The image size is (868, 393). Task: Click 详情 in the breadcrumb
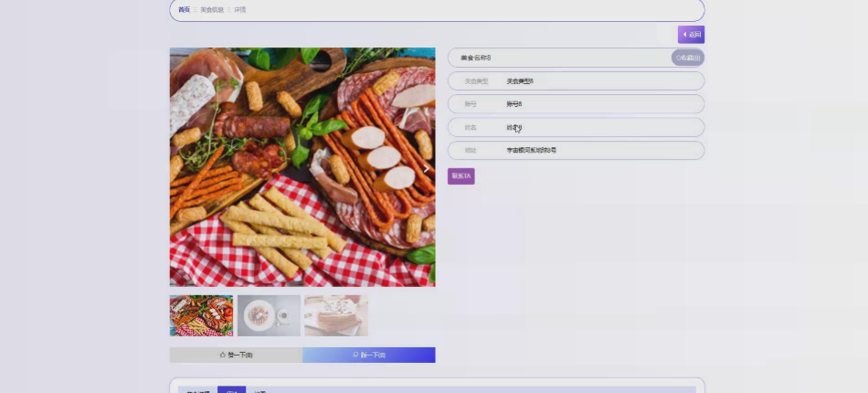tap(240, 9)
